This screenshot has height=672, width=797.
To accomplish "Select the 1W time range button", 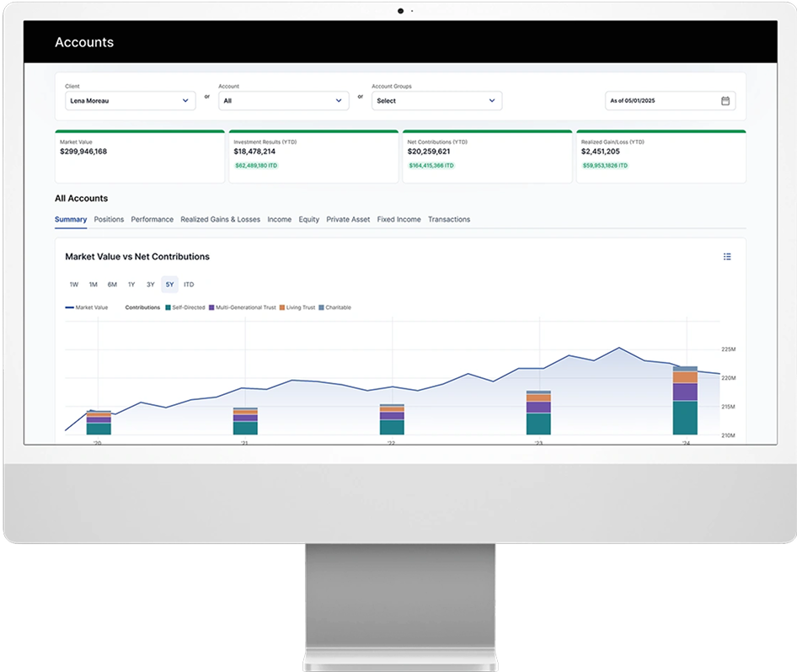I will (x=74, y=285).
